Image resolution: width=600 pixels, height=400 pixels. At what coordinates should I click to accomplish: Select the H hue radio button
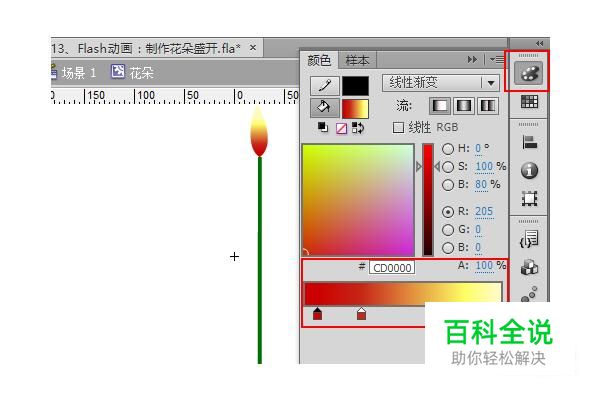448,149
